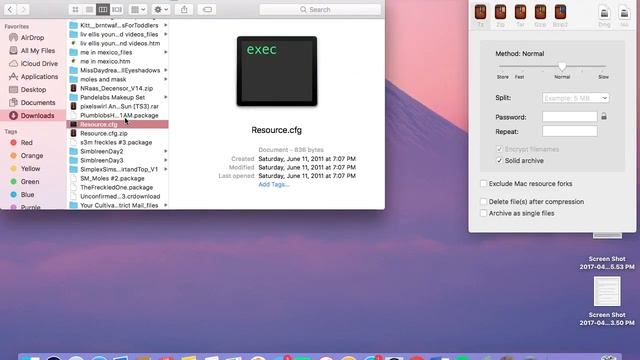Select TheFreckledOne.package file

(x=117, y=187)
